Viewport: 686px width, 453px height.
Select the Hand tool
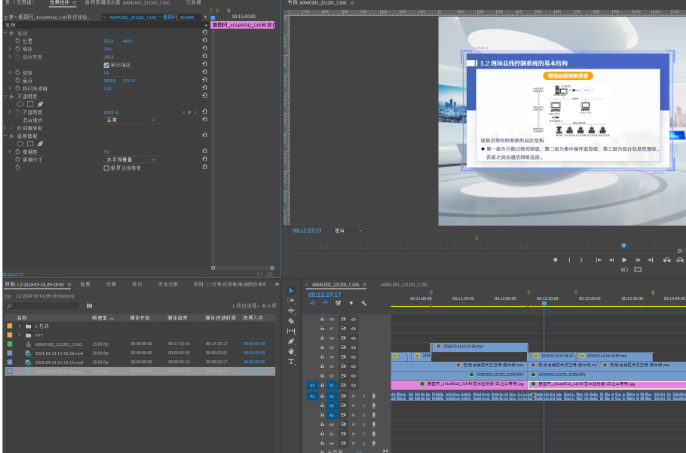[291, 351]
